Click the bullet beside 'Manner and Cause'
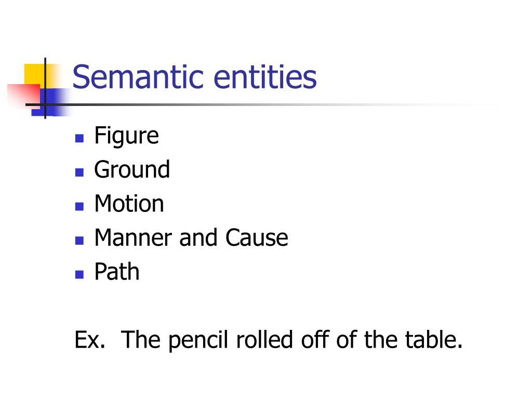 pyautogui.click(x=79, y=241)
